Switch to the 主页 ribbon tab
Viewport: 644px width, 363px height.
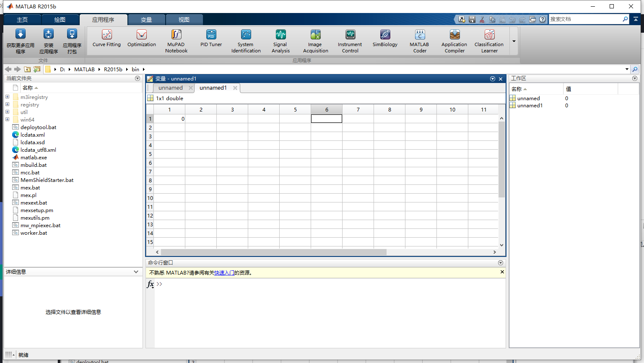[x=22, y=19]
